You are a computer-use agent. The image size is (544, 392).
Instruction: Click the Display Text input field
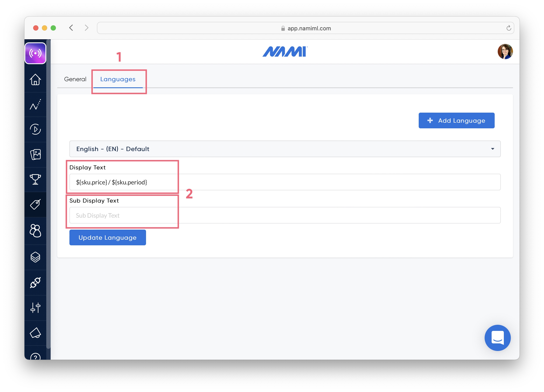(x=285, y=182)
